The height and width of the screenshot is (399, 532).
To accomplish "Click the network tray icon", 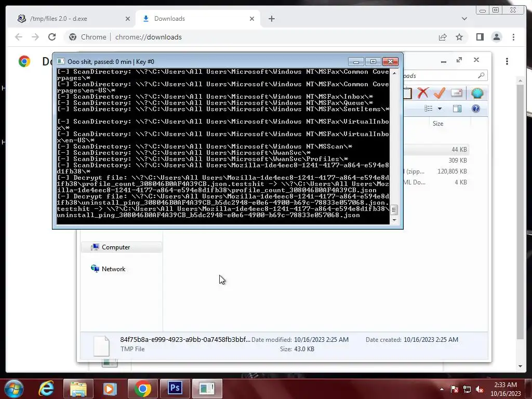I will pos(467,389).
